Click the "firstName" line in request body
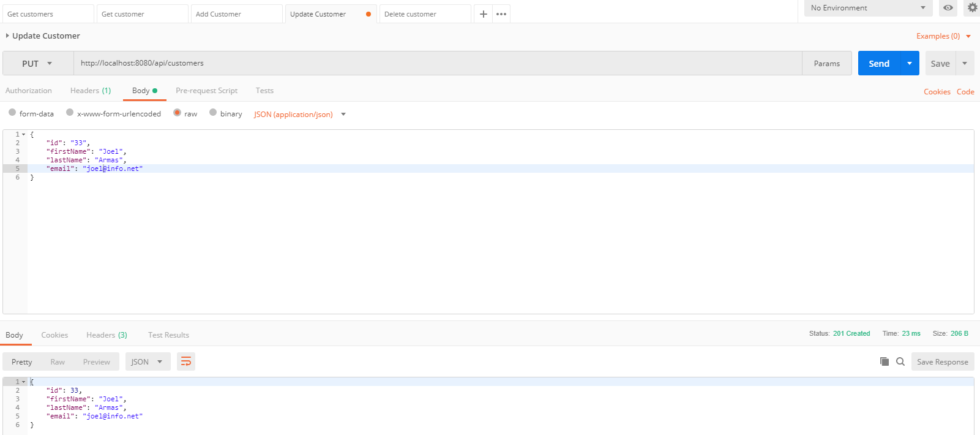 (501, 151)
